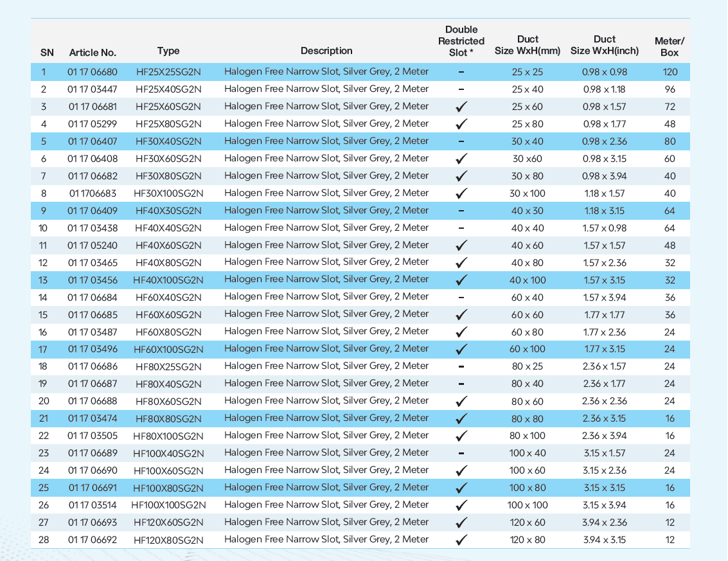Screen dimensions: 728x561
Task: Click the checkmark in the HF40X80SG2N row
Action: [x=461, y=263]
